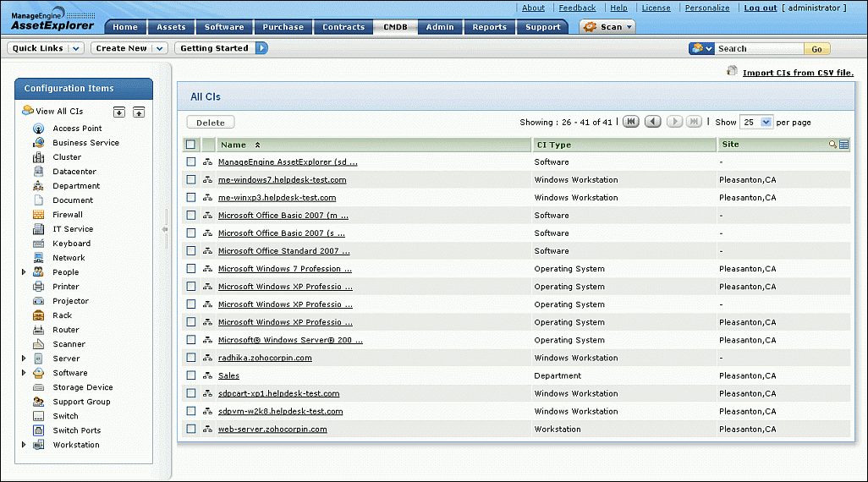The height and width of the screenshot is (482, 868).
Task: Check the me-windows7.helpdesk-test.com checkbox
Action: (x=191, y=180)
